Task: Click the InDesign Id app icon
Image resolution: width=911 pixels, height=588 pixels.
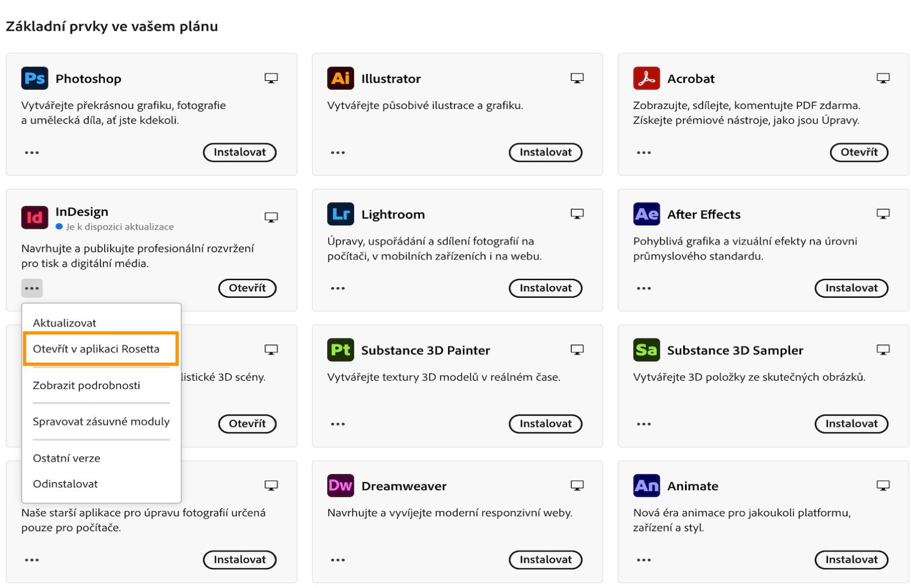Action: pos(35,217)
